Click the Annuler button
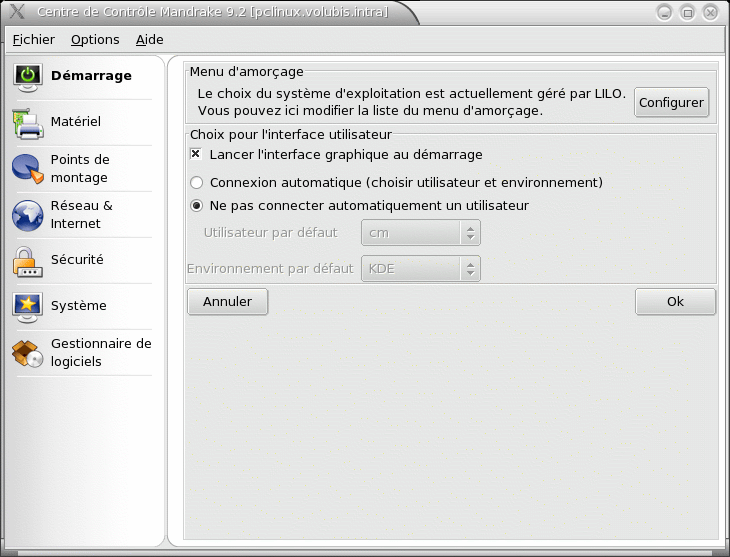This screenshot has height=557, width=730. pos(228,302)
